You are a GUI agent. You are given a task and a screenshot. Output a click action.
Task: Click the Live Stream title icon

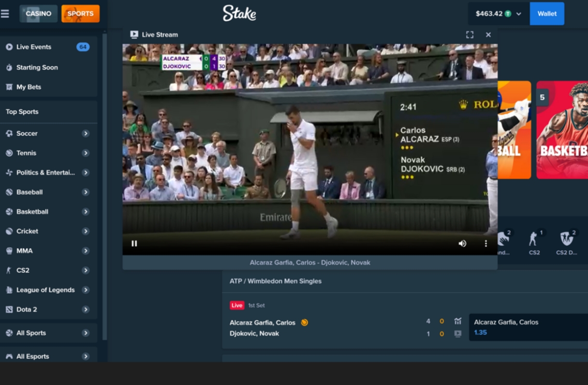point(134,34)
